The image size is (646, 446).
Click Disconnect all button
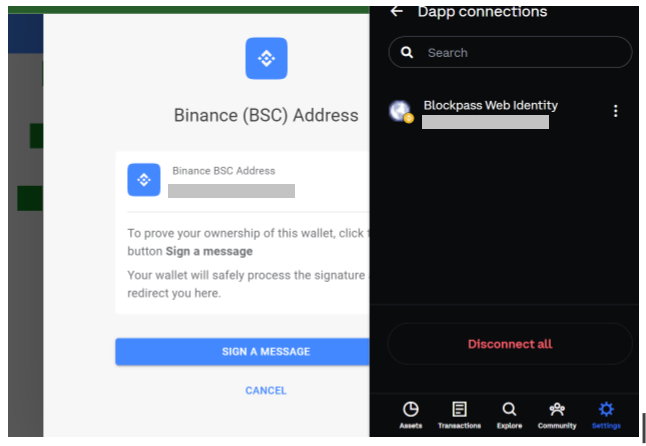[x=510, y=344]
